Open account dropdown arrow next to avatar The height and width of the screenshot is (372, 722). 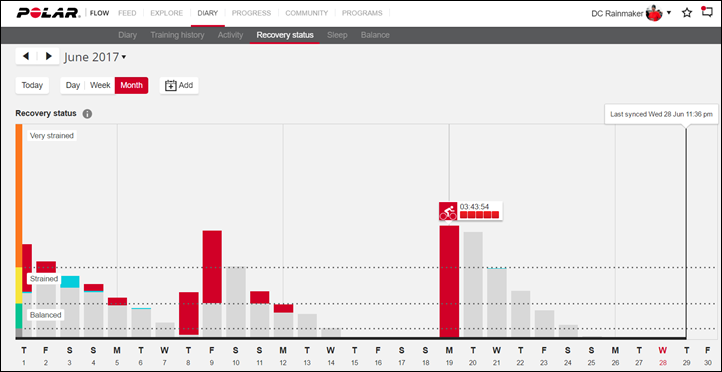(x=669, y=13)
